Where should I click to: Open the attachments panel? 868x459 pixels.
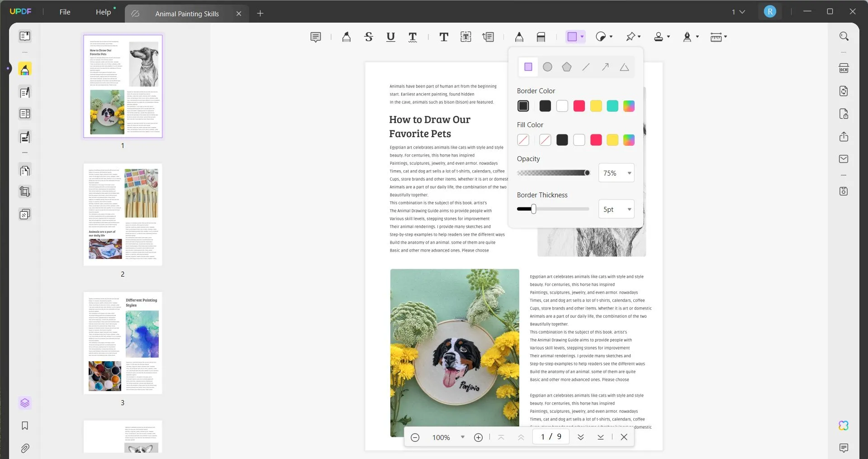pyautogui.click(x=25, y=448)
